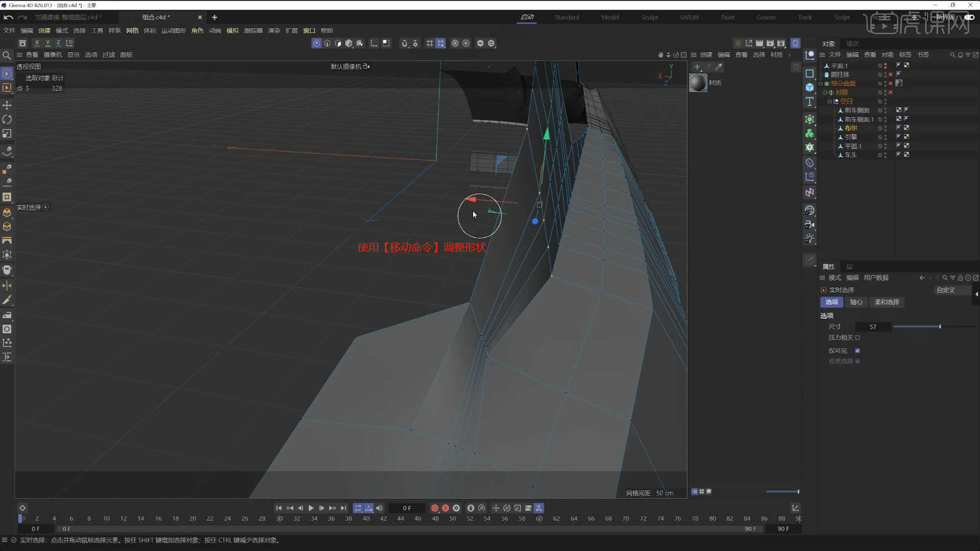Select the 轴心 button
This screenshot has height=551, width=980.
[856, 303]
